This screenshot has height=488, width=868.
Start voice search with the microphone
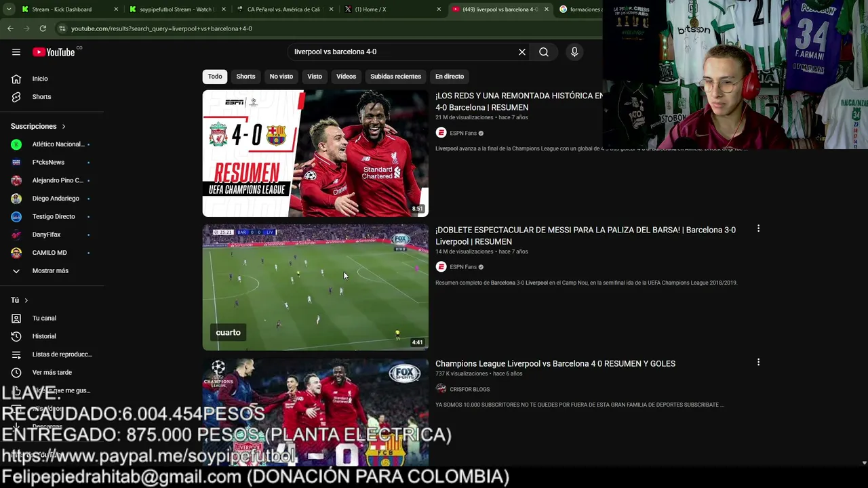(574, 52)
